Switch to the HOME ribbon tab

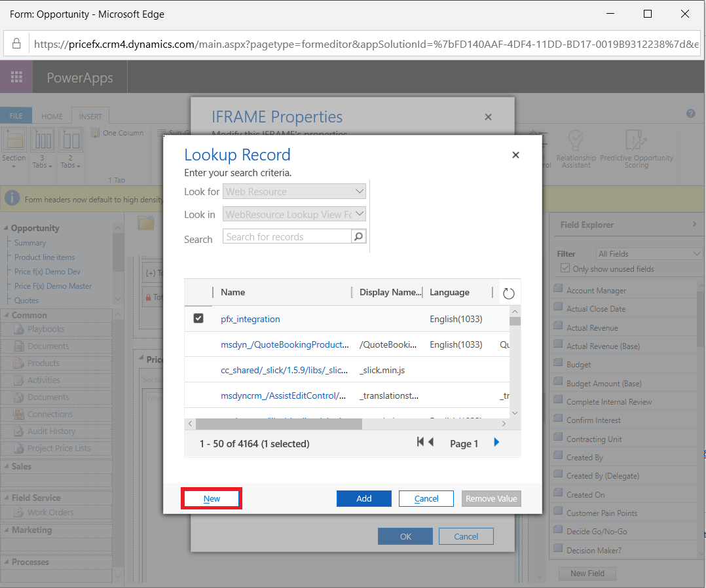point(52,117)
